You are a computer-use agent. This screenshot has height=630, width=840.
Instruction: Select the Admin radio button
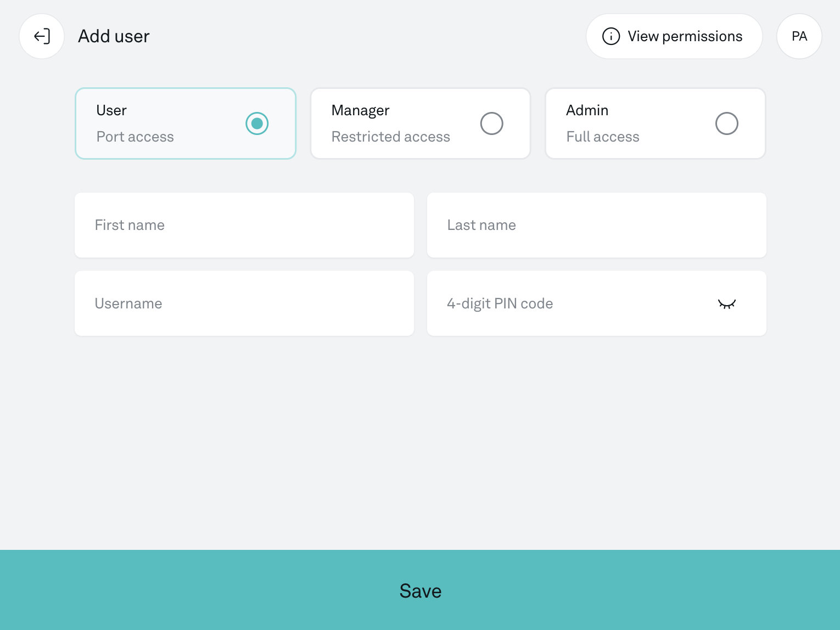726,123
